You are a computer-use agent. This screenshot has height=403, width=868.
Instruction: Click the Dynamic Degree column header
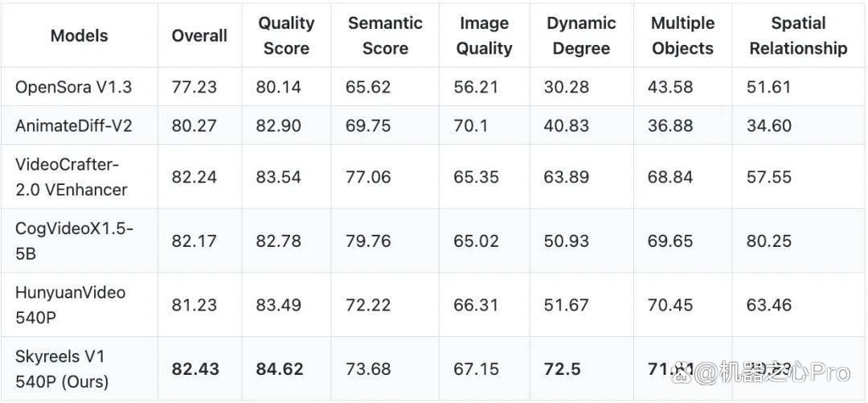point(581,35)
